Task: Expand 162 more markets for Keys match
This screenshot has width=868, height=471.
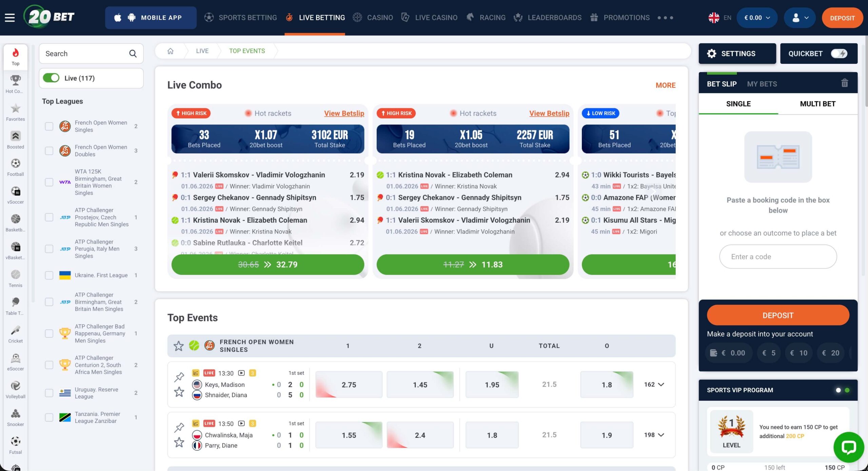Action: pyautogui.click(x=654, y=384)
